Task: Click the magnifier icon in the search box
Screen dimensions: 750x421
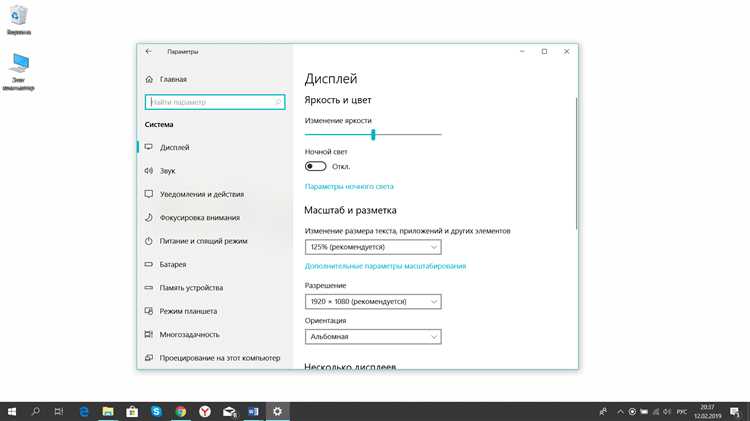Action: point(278,102)
